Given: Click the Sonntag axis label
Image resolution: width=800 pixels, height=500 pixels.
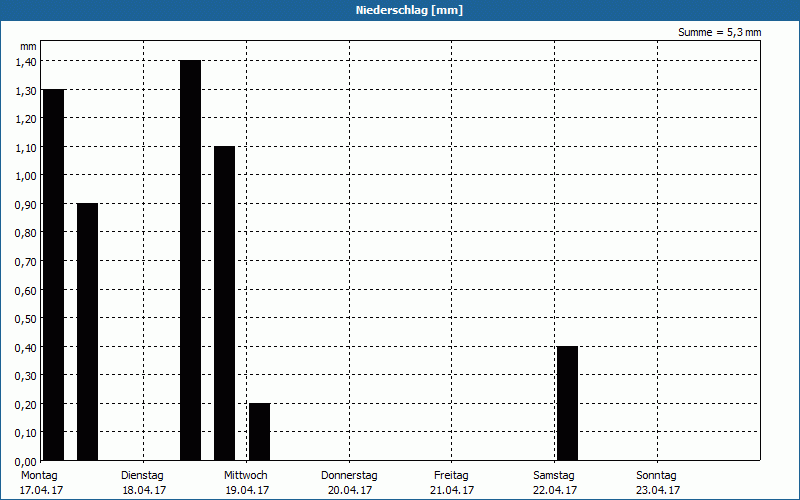Looking at the screenshot, I should point(656,475).
